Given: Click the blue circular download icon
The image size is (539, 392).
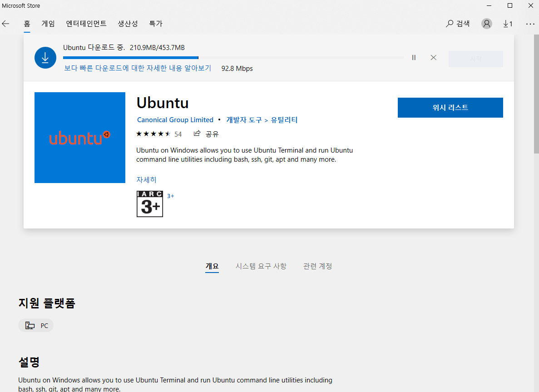Looking at the screenshot, I should pos(45,58).
